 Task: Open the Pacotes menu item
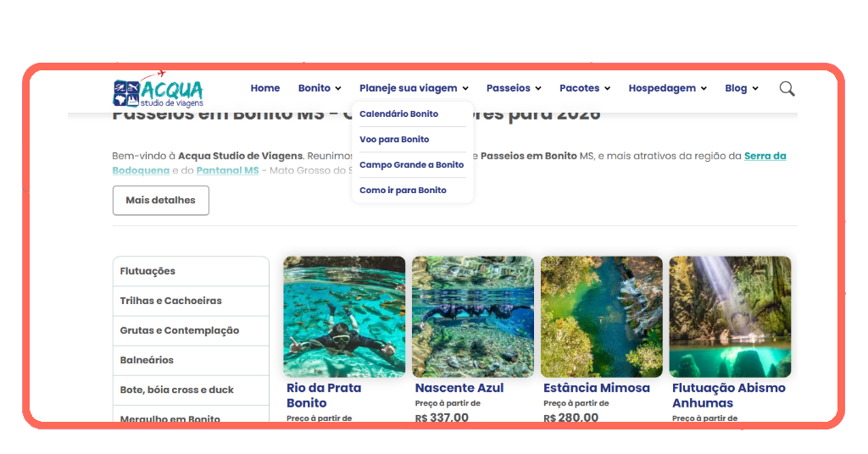[579, 88]
